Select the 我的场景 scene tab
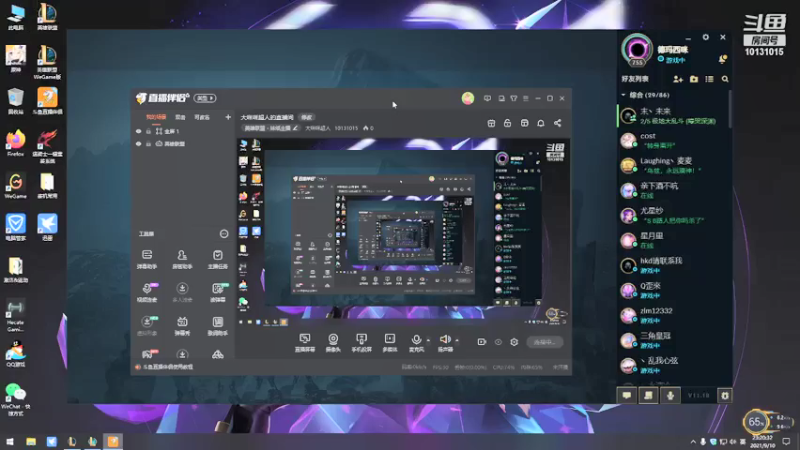This screenshot has height=450, width=800. [156, 117]
